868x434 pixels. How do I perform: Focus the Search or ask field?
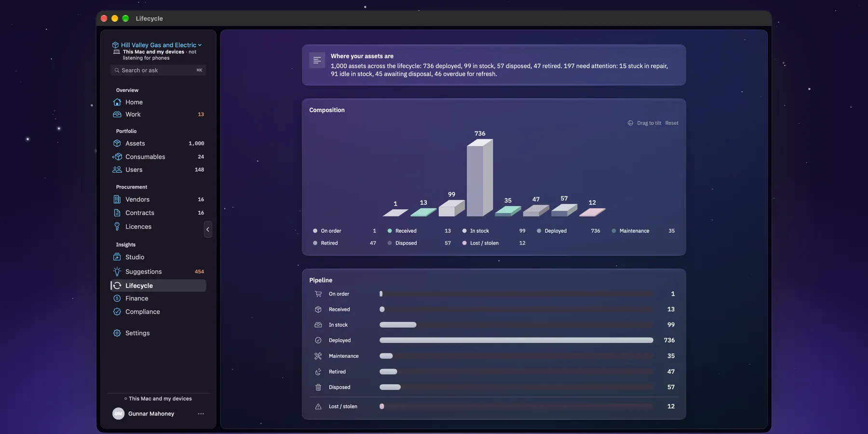point(158,70)
